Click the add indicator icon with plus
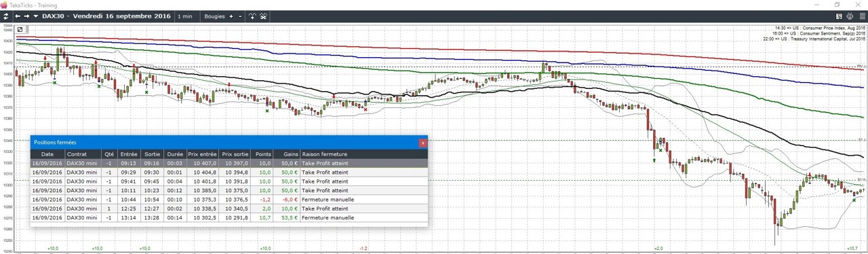The image size is (868, 254). (252, 16)
